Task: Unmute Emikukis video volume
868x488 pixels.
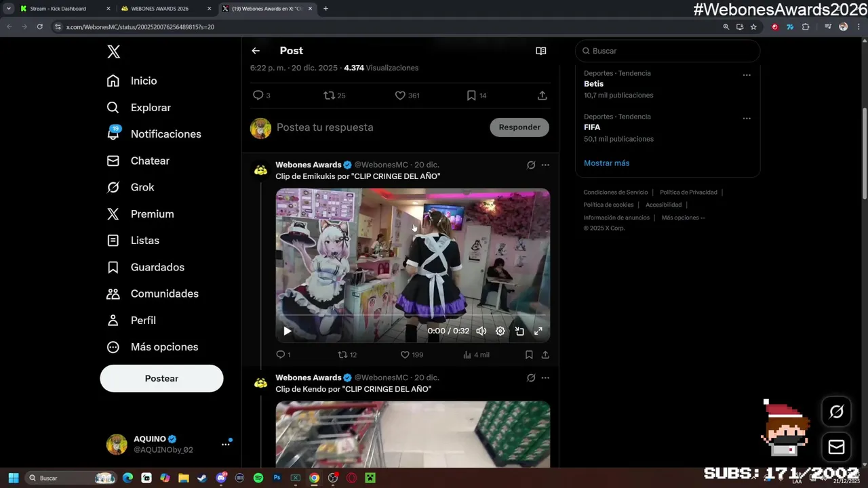Action: pyautogui.click(x=481, y=331)
